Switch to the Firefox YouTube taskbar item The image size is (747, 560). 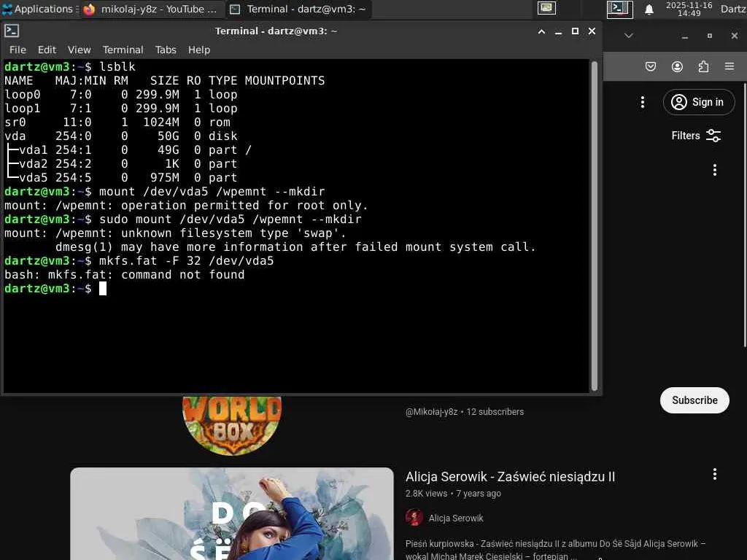151,9
